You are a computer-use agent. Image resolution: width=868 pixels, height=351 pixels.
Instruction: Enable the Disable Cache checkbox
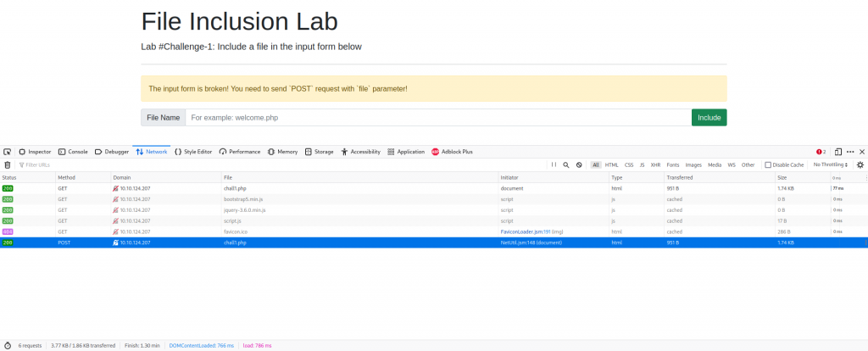pyautogui.click(x=768, y=164)
